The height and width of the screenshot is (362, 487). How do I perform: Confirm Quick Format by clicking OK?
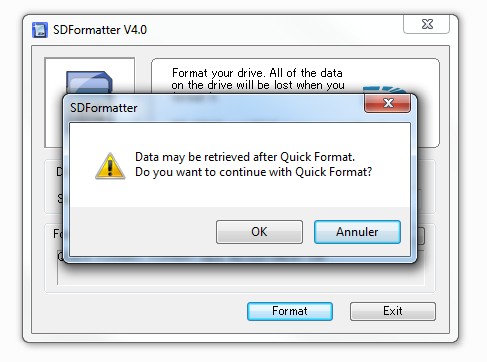pos(259,232)
